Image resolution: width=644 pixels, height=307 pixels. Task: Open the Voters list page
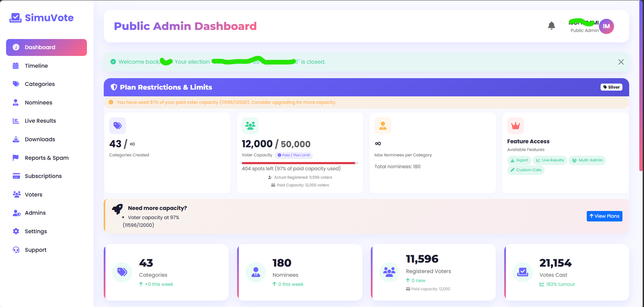coord(46,195)
